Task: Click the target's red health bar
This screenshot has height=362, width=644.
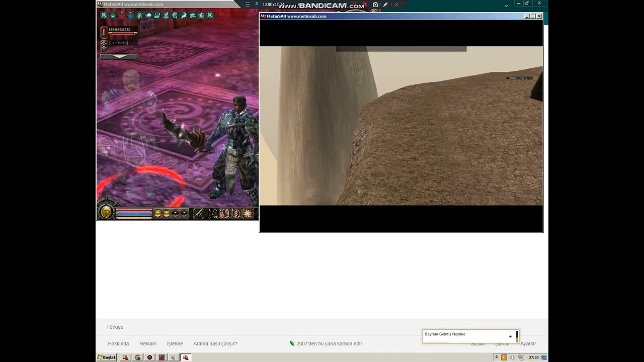Action: pos(122,34)
